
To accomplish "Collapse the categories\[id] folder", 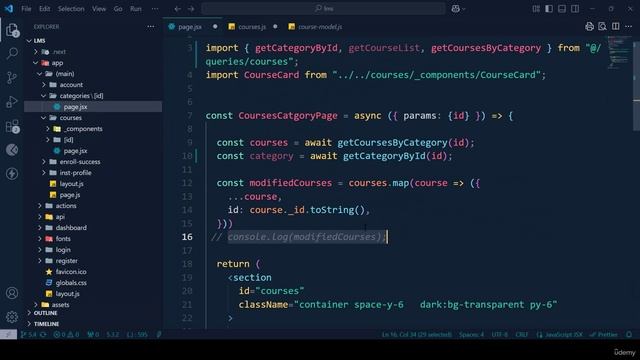I will [44, 96].
